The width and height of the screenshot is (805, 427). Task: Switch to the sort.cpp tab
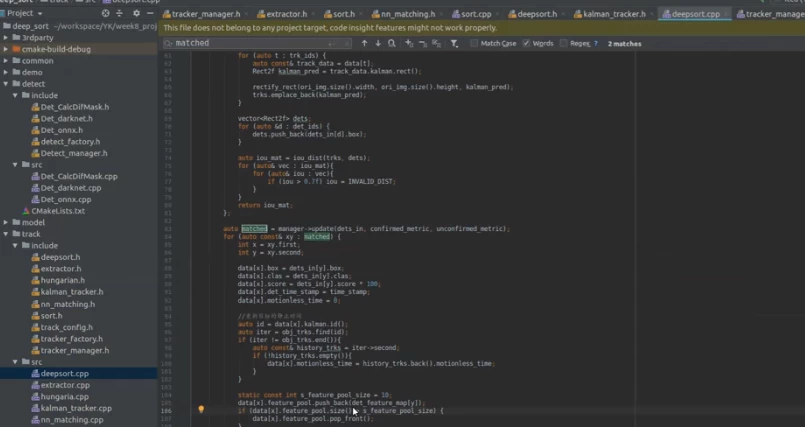pyautogui.click(x=475, y=15)
